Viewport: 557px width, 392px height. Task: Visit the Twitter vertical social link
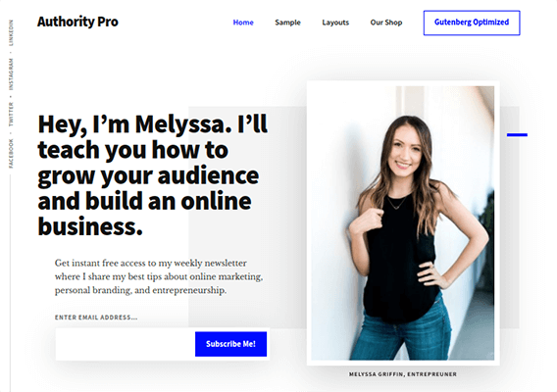(11, 114)
